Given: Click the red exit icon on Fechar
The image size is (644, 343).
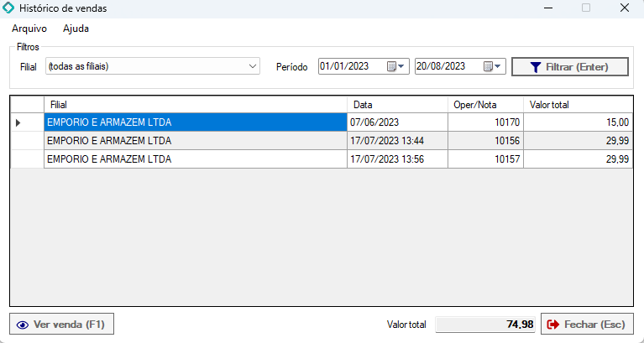Looking at the screenshot, I should pyautogui.click(x=553, y=324).
